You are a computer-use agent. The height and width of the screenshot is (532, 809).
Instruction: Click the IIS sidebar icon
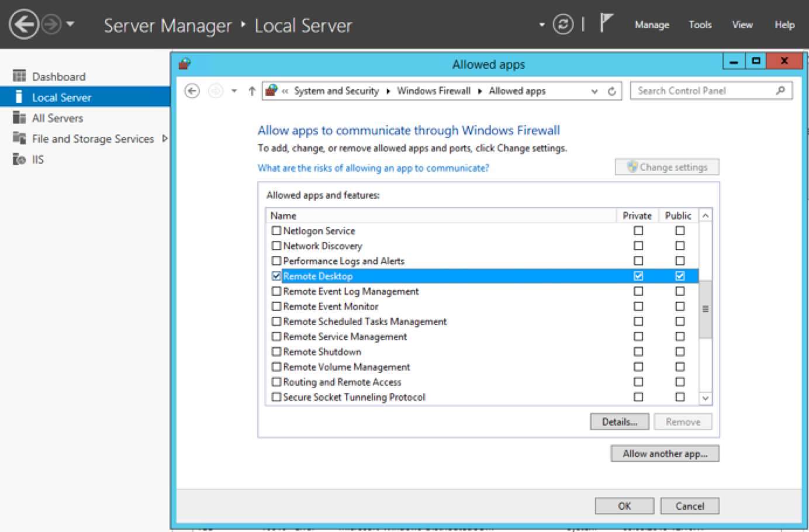pyautogui.click(x=19, y=159)
